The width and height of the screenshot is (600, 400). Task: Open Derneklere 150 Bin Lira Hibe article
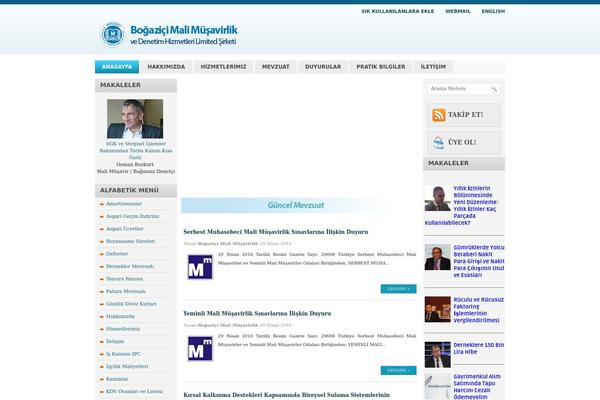(479, 348)
